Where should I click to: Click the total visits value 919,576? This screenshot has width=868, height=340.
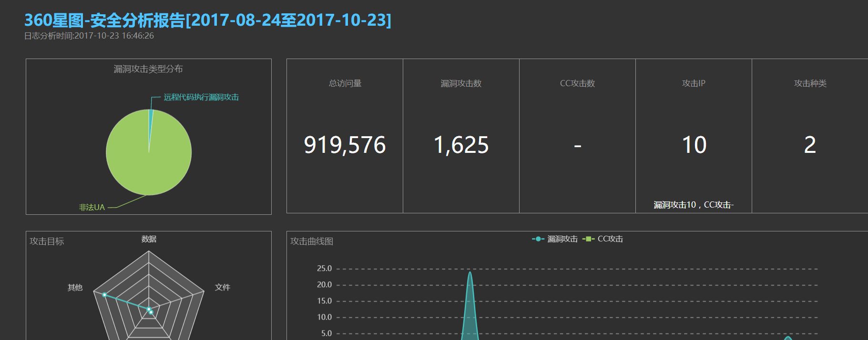point(345,145)
